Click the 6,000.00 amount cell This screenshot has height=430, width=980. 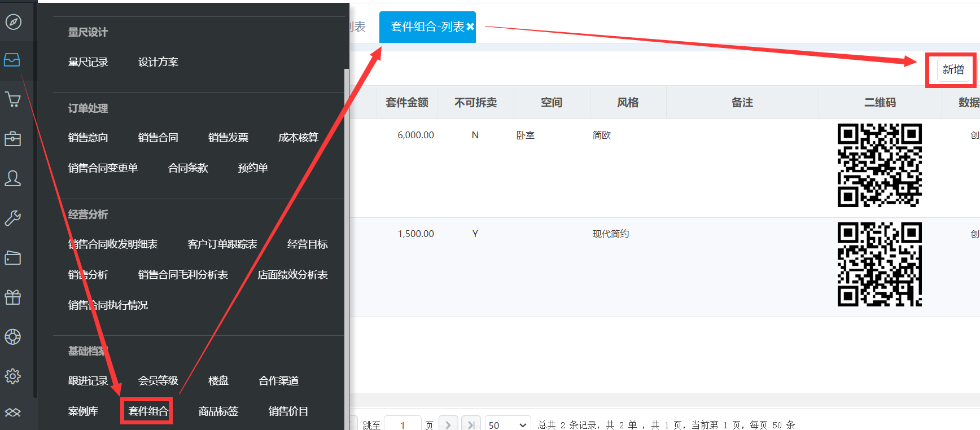pos(415,135)
